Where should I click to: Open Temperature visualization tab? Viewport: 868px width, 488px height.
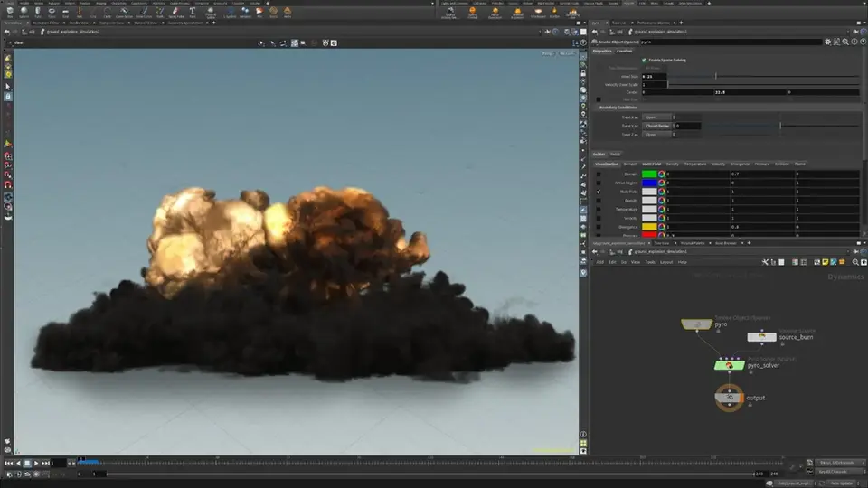(x=694, y=164)
